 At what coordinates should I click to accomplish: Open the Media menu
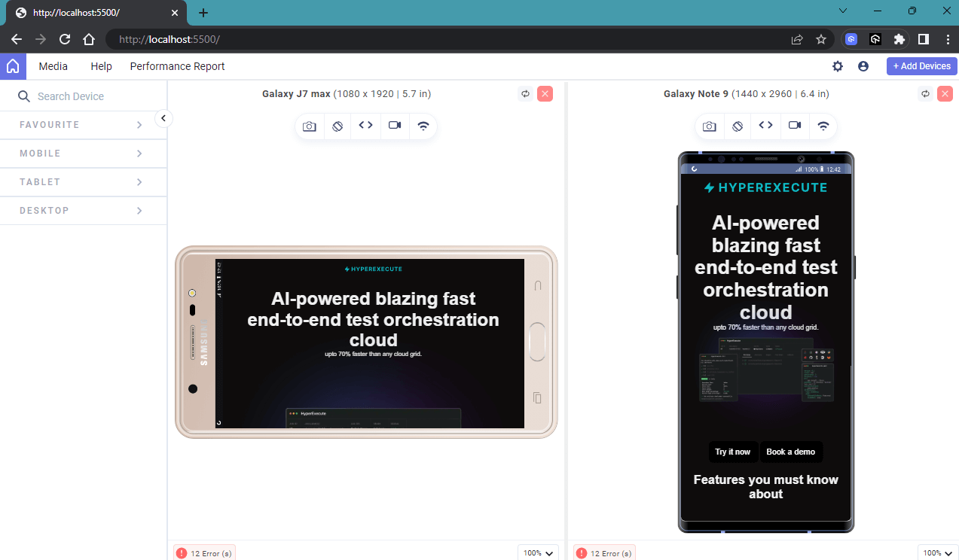[x=53, y=66]
